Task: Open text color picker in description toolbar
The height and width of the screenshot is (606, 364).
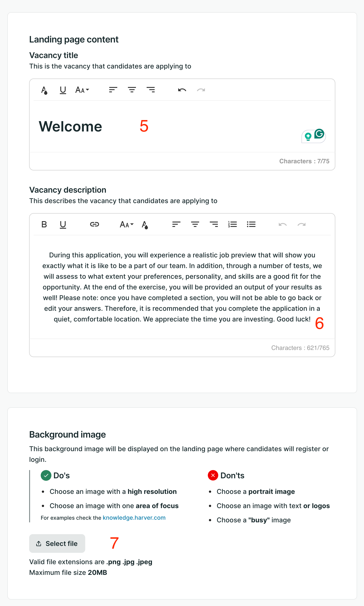Action: pyautogui.click(x=145, y=225)
